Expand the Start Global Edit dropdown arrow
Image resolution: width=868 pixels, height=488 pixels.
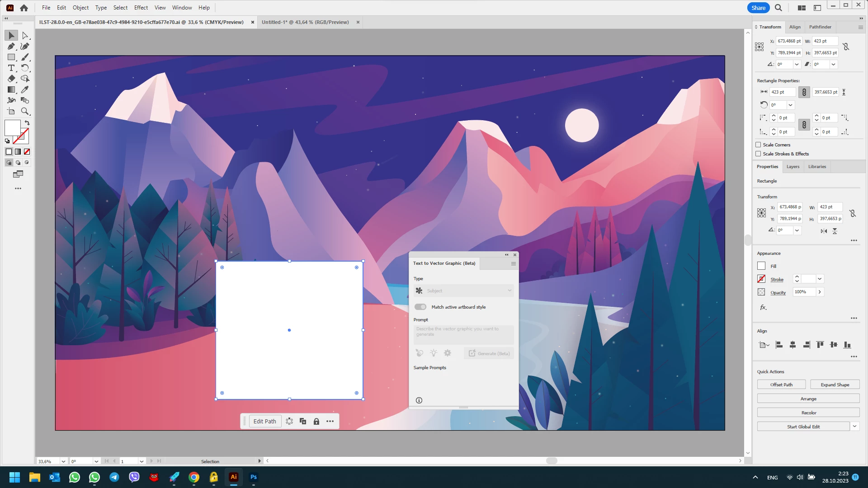click(x=854, y=426)
